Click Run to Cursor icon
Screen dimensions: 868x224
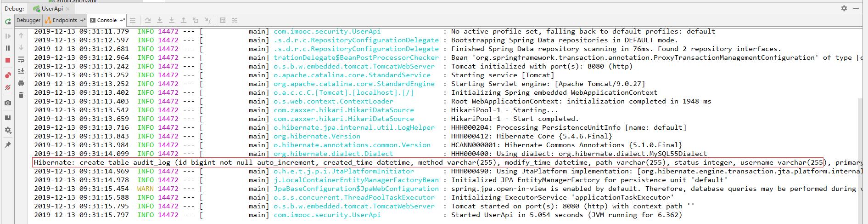pos(207,20)
